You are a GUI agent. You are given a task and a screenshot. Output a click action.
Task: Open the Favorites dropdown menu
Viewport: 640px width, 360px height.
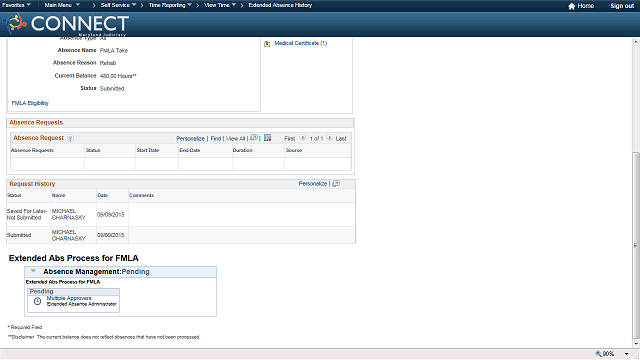(16, 5)
